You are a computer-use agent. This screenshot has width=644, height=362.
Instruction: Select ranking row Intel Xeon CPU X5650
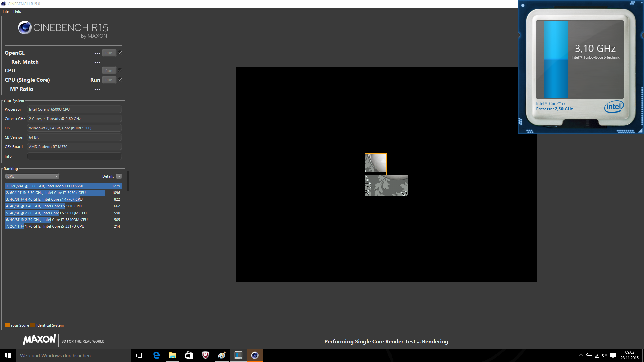63,186
